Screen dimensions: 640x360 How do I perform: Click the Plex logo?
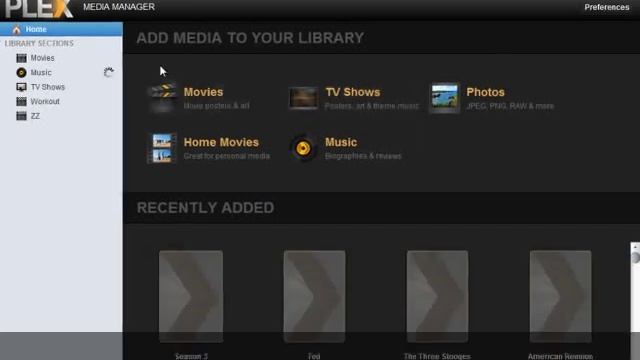coord(39,9)
